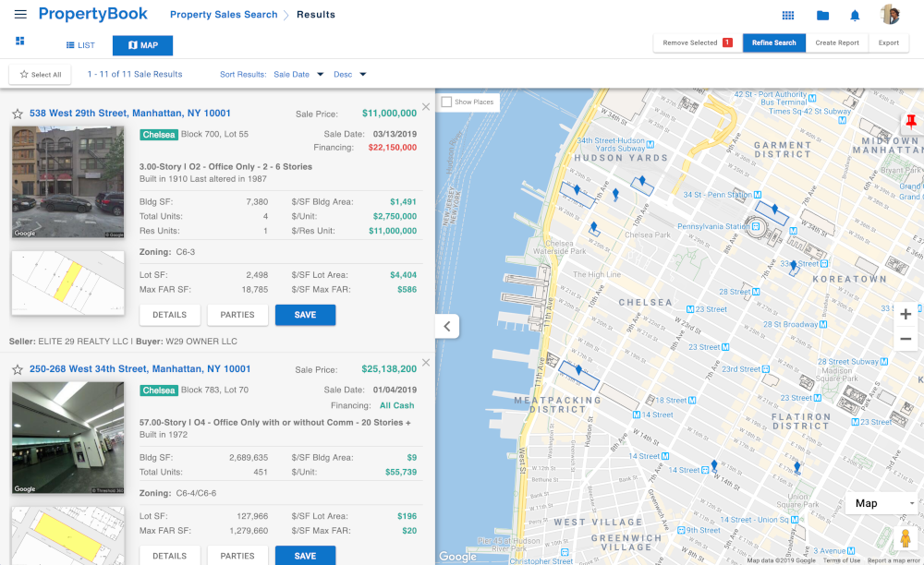924x565 pixels.
Task: Open the apps grid icon
Action: pyautogui.click(x=788, y=16)
